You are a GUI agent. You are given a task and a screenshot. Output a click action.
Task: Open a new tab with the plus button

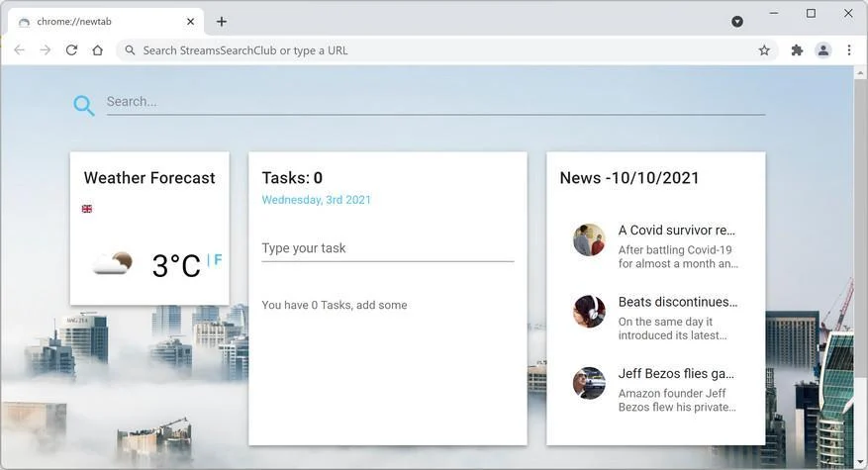[x=222, y=22]
